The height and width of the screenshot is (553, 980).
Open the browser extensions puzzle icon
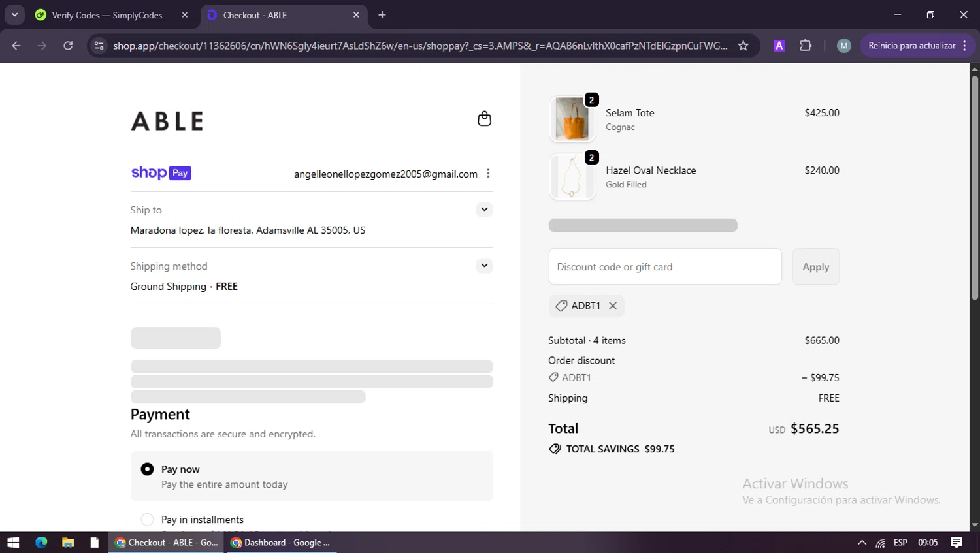tap(806, 46)
